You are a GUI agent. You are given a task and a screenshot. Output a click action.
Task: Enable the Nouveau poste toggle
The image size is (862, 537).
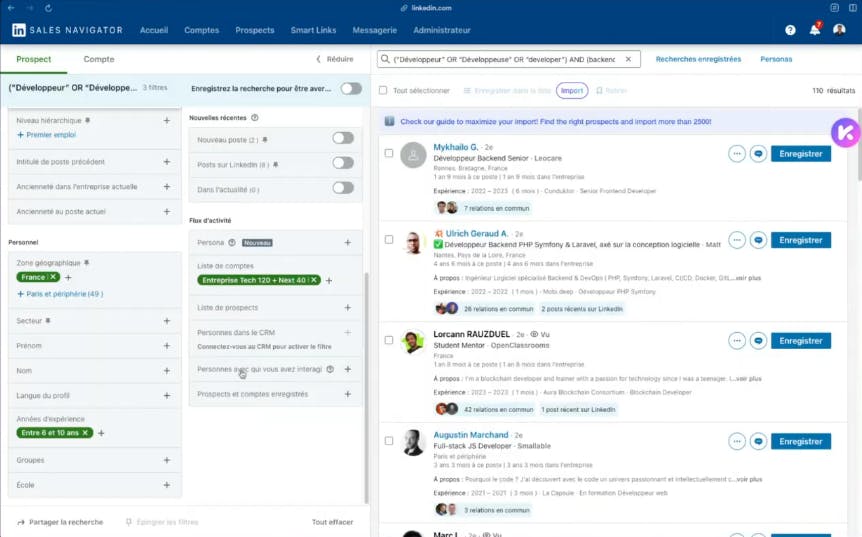click(342, 139)
